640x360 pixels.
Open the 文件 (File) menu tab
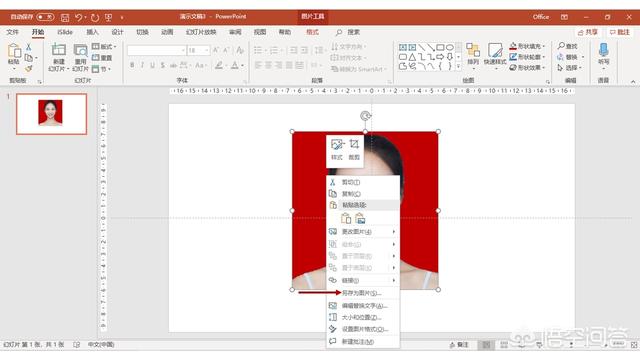pos(12,32)
